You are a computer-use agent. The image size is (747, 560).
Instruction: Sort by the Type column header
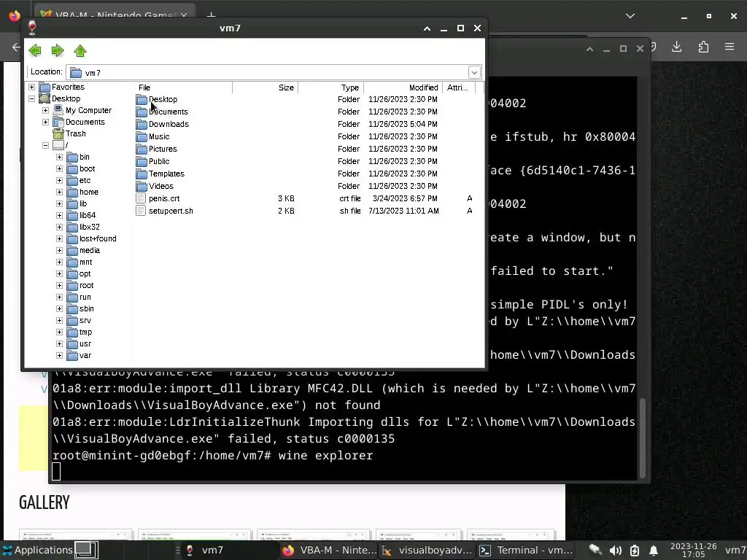click(330, 87)
